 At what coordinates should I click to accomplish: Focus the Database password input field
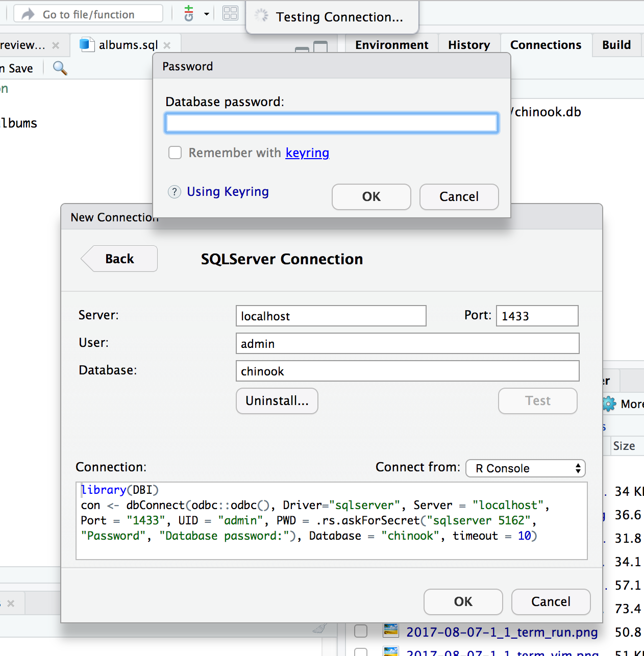tap(331, 123)
